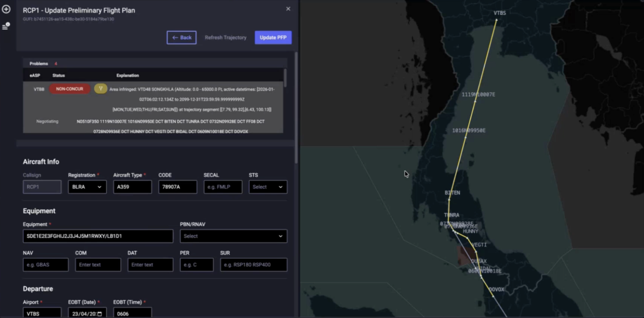Image resolution: width=644 pixels, height=318 pixels.
Task: Click the plus circle icon in sidebar
Action: [x=6, y=9]
